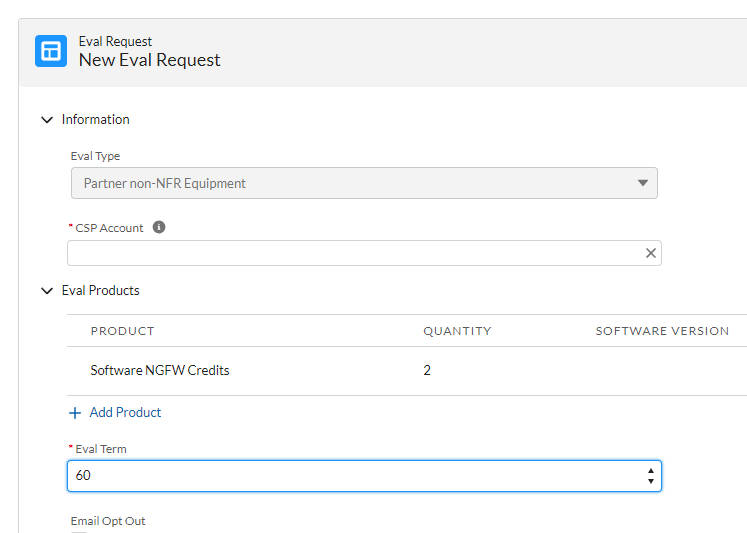The width and height of the screenshot is (747, 533).
Task: Clear the CSP Account field with X
Action: point(651,253)
